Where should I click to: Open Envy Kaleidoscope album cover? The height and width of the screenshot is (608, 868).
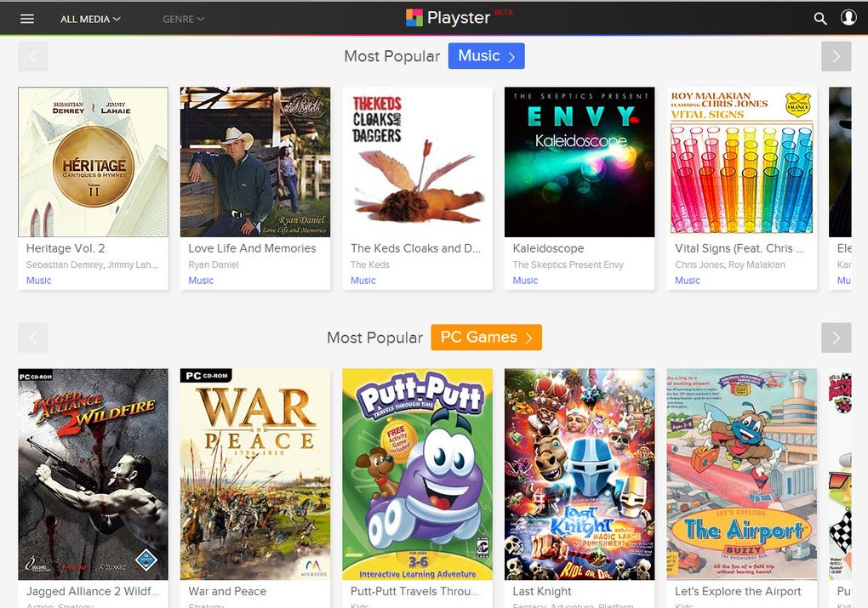click(x=580, y=162)
